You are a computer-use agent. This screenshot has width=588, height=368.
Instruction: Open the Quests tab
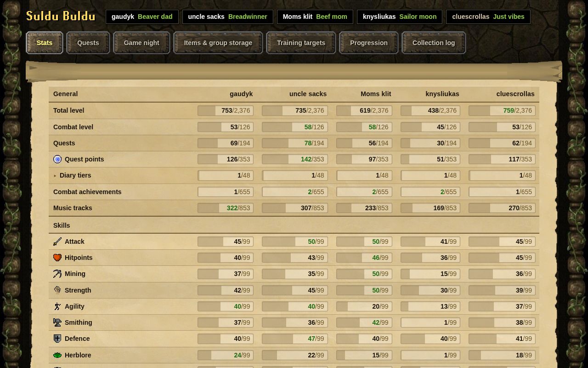coord(88,43)
